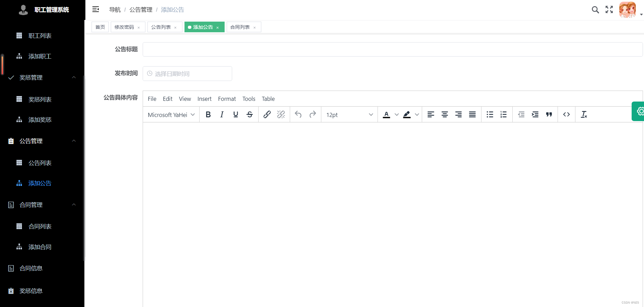Open the Tools menu in editor

[x=249, y=99]
